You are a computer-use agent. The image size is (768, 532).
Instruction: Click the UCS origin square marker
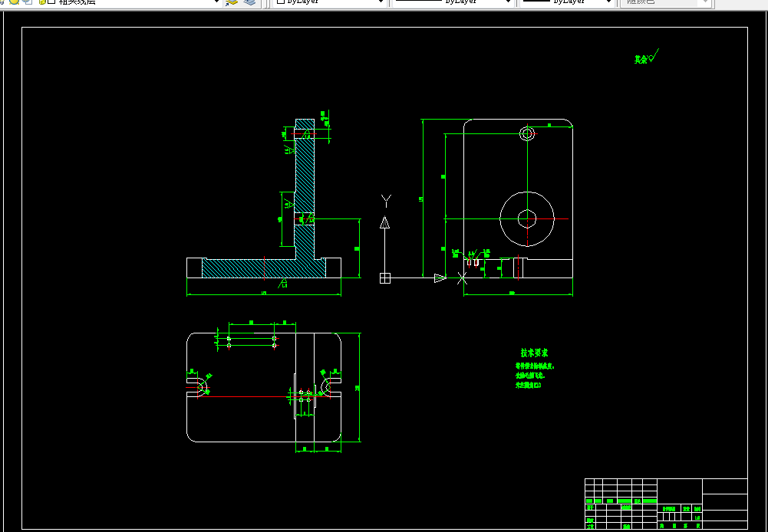click(x=385, y=278)
